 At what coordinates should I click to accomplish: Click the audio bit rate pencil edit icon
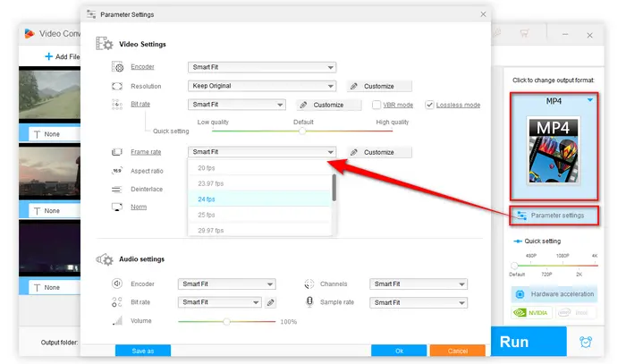(x=271, y=302)
